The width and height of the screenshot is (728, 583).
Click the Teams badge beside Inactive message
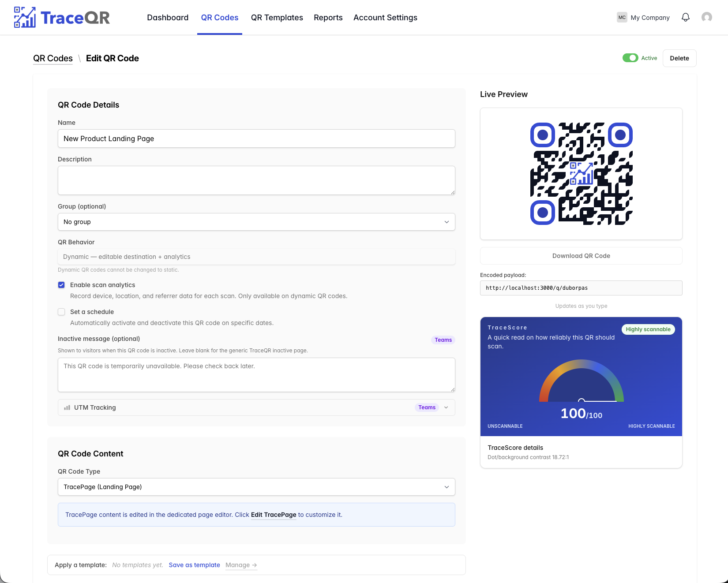[x=443, y=340]
